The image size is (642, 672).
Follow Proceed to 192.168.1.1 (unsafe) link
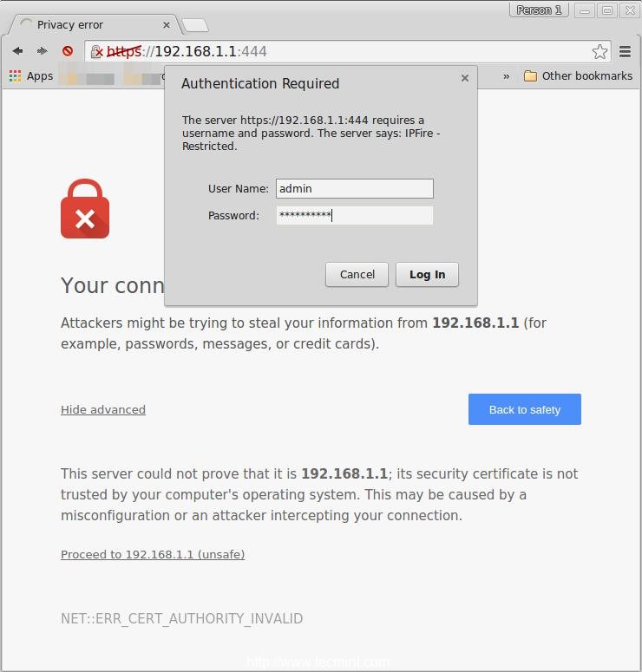[153, 555]
